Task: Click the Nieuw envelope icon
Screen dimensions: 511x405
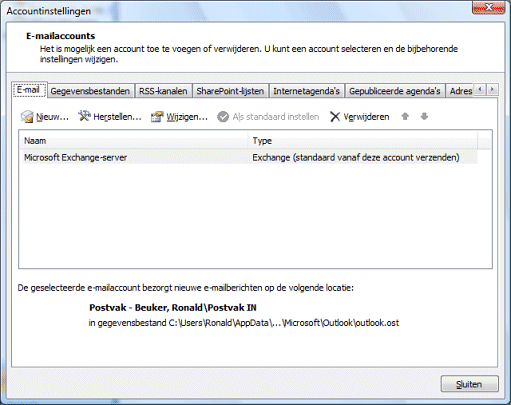Action: (27, 117)
